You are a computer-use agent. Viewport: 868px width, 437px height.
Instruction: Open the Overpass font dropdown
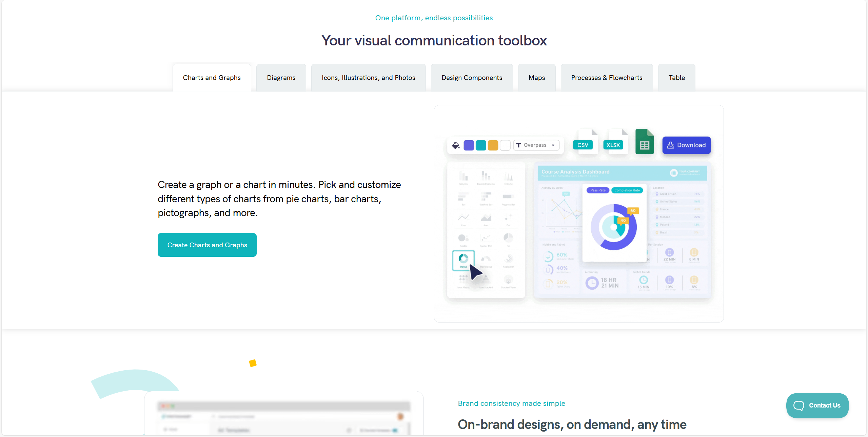536,145
